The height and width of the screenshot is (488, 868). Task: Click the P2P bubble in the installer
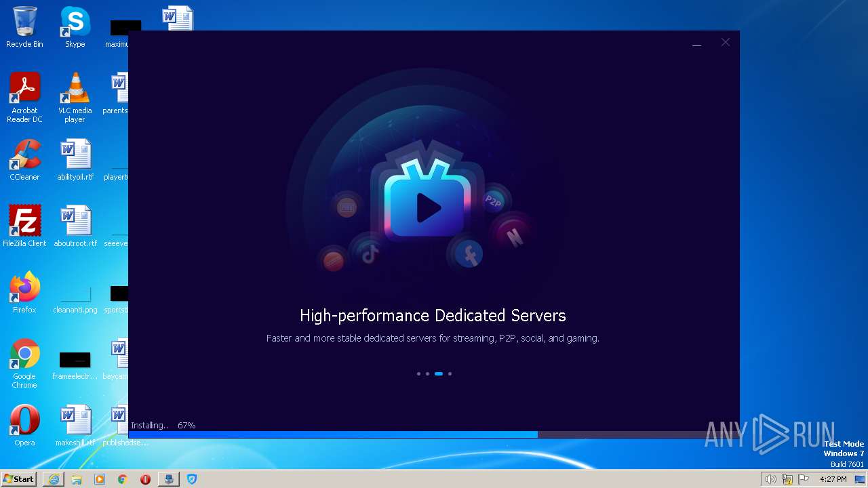click(493, 201)
